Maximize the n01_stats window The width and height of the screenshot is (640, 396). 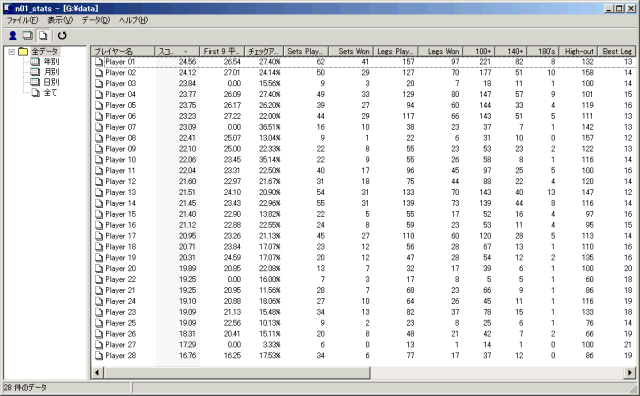pos(619,8)
